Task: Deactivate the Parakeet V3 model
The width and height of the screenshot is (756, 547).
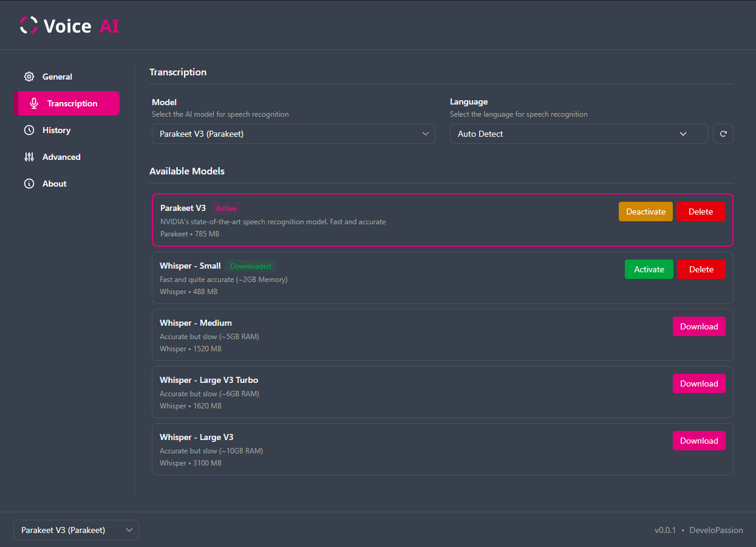Action: (645, 212)
